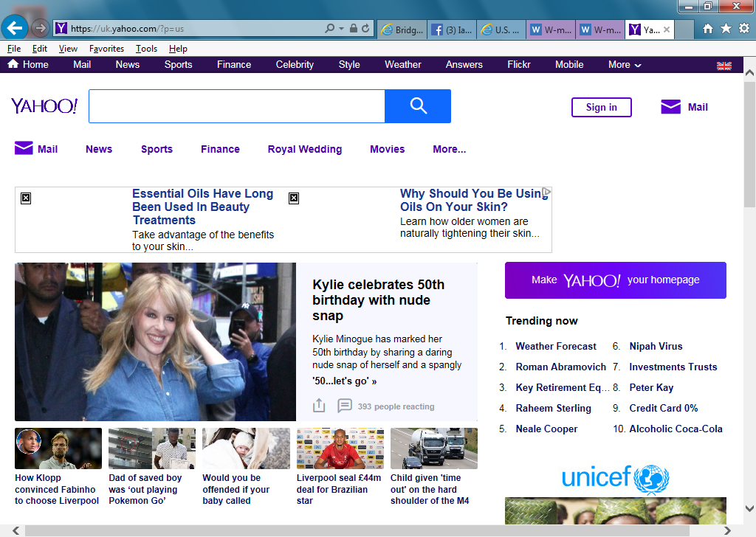This screenshot has height=537, width=756.
Task: Open the Royal Wedding link
Action: point(305,149)
